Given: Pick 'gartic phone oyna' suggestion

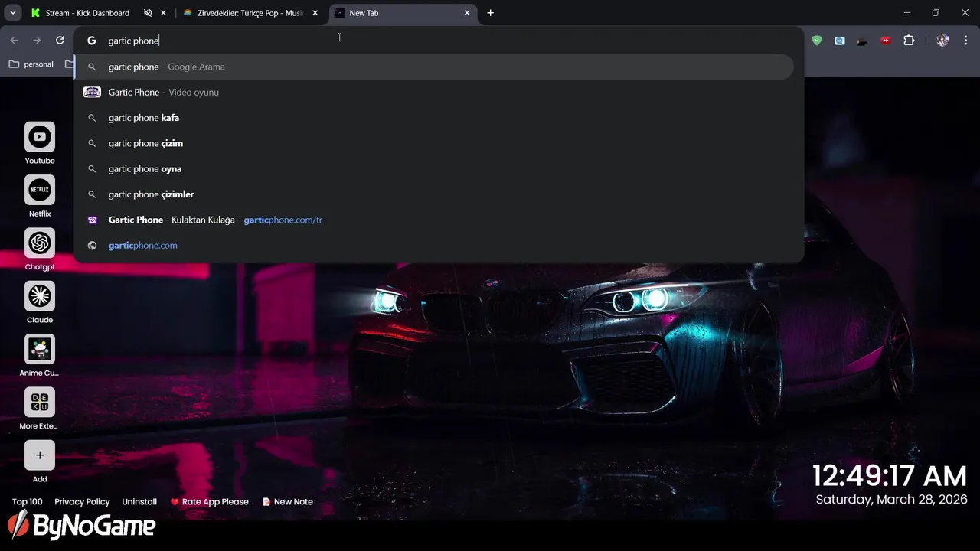Looking at the screenshot, I should 433,168.
